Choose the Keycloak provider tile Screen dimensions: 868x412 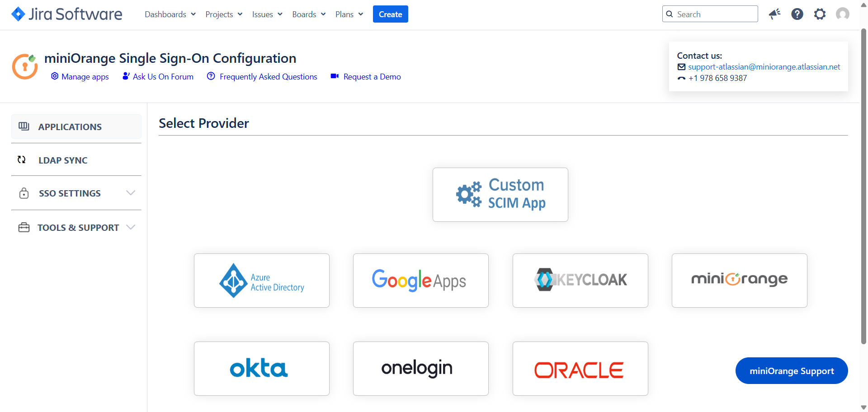(580, 281)
